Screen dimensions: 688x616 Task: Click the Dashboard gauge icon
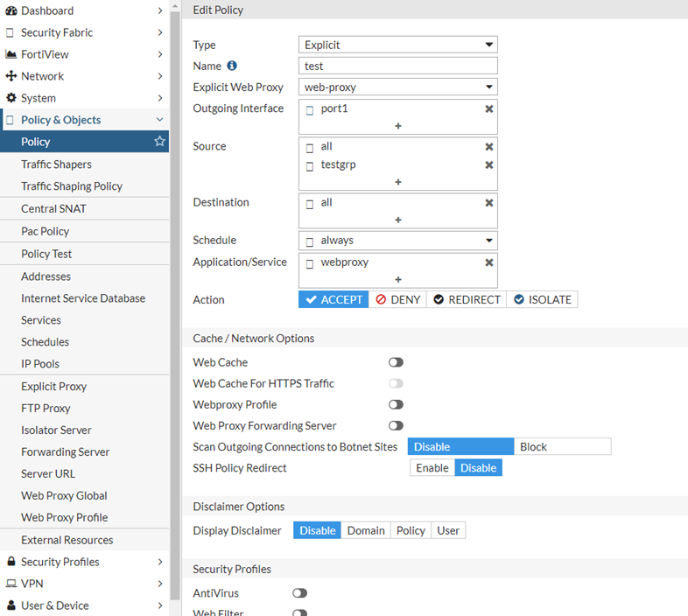(11, 10)
